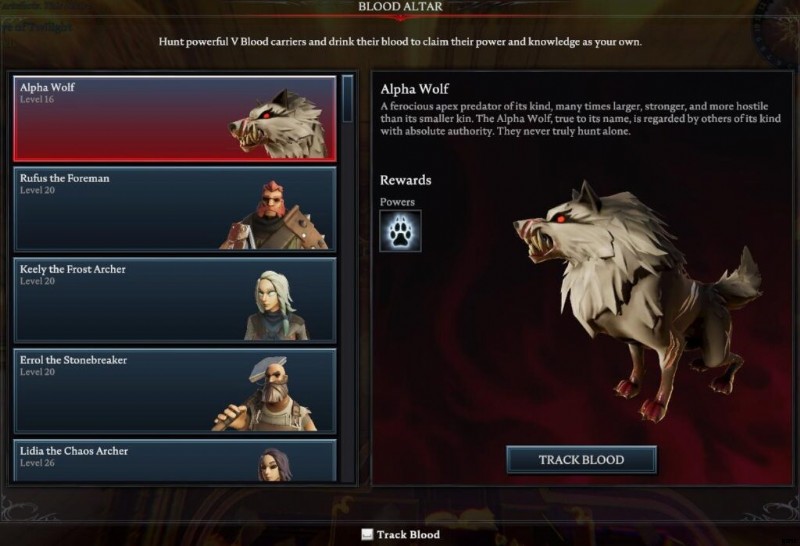Select the Alpha Wolf Level 16 entry
The width and height of the screenshot is (800, 546).
click(174, 119)
